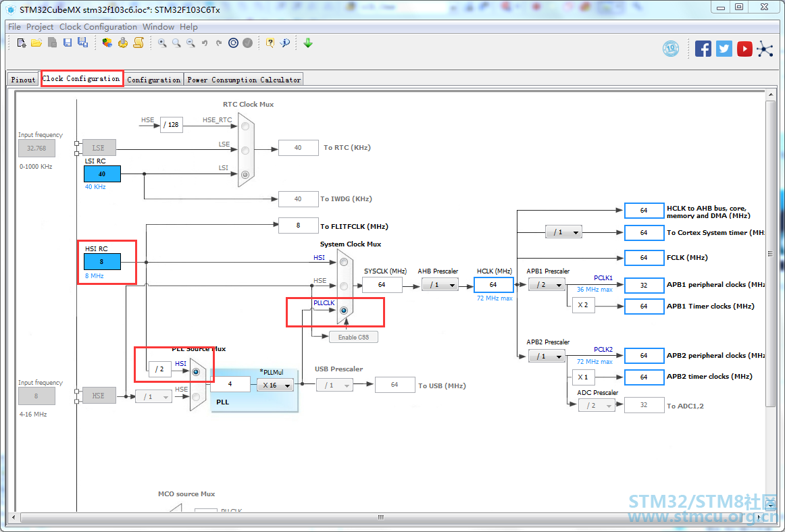Select the Clock Configuration tab

click(x=81, y=78)
